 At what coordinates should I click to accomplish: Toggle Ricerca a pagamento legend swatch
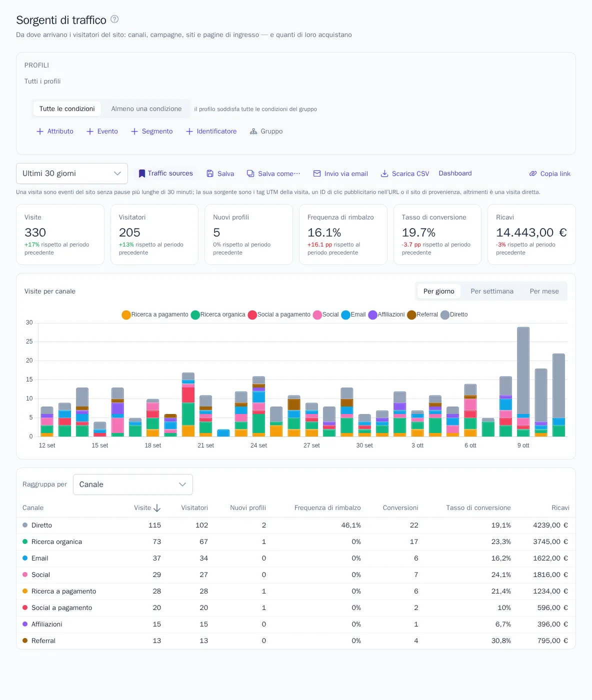point(126,314)
